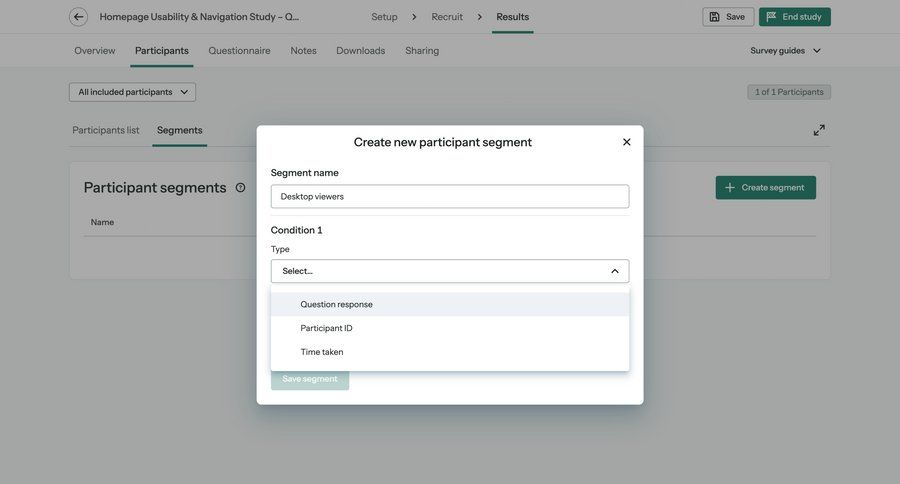
Task: Click the expand fullscreen icon
Action: click(819, 130)
